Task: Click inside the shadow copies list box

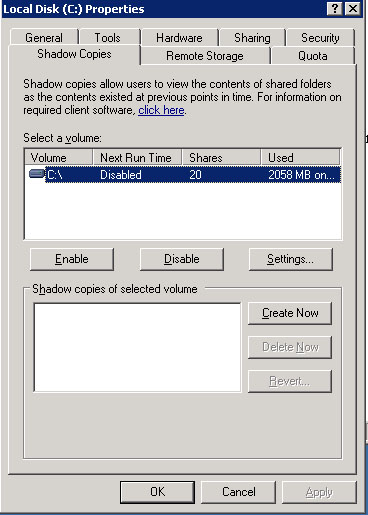Action: pyautogui.click(x=137, y=347)
